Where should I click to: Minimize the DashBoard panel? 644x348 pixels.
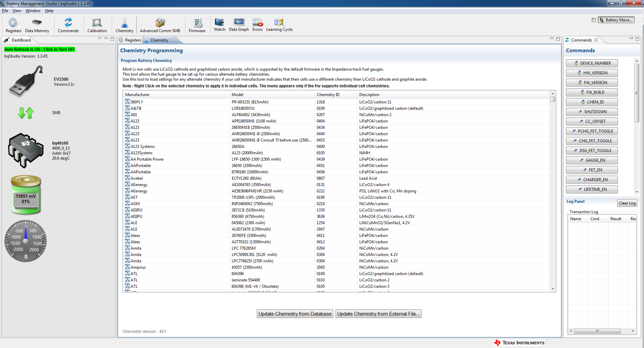point(106,39)
